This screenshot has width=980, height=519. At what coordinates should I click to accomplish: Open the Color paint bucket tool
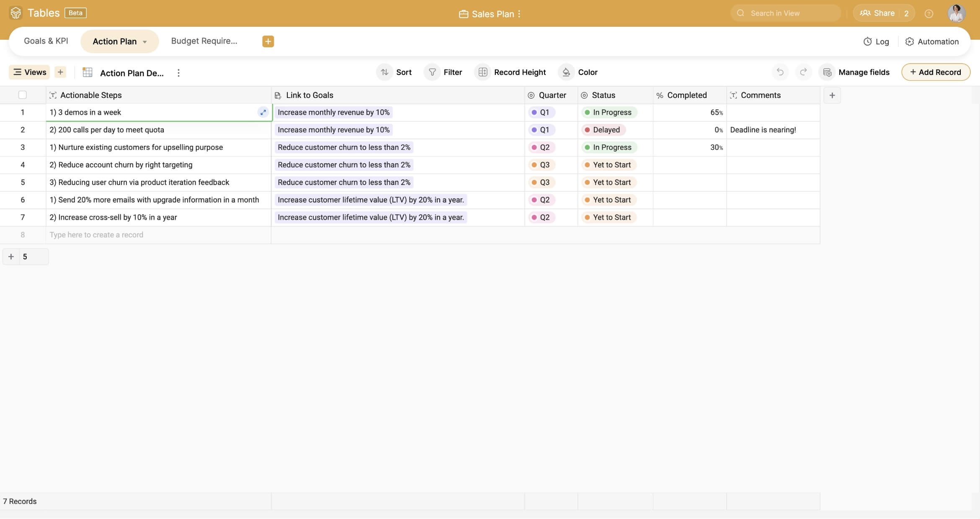[578, 72]
